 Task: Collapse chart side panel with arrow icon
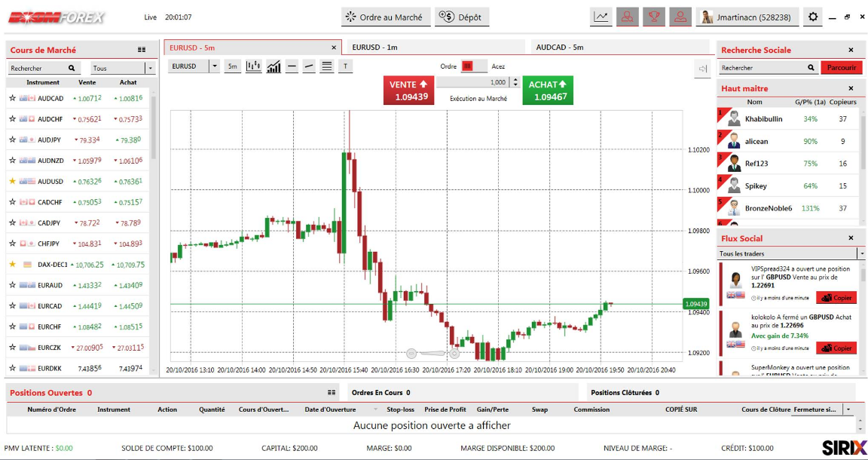[x=703, y=69]
